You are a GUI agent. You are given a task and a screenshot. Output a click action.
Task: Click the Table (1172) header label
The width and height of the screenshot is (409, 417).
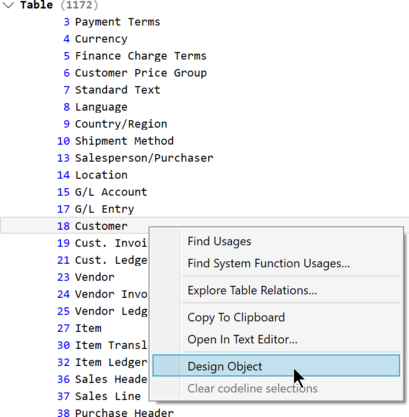pos(59,5)
